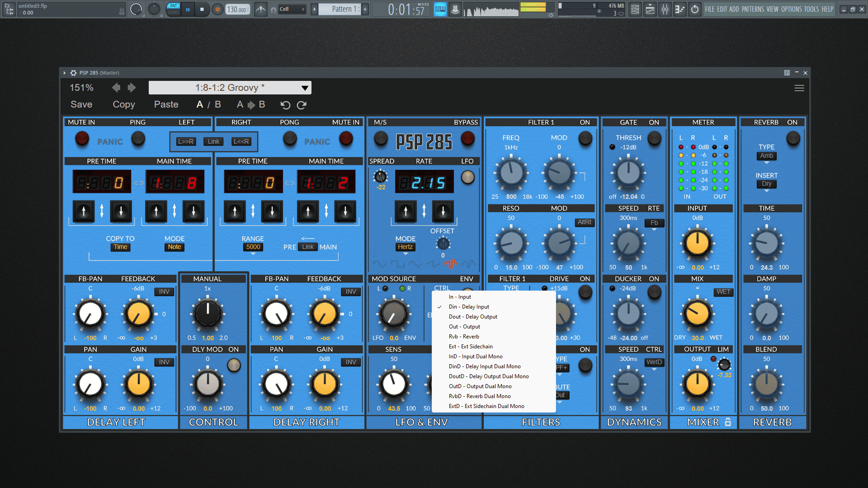Screen dimensions: 868x488
Task: Open the PSP 285 hamburger menu
Action: [799, 88]
